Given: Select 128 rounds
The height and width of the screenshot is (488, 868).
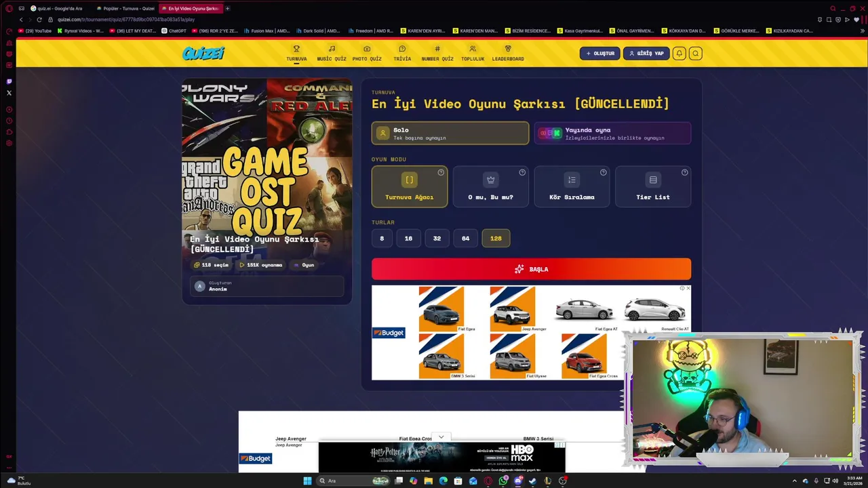Looking at the screenshot, I should (496, 238).
